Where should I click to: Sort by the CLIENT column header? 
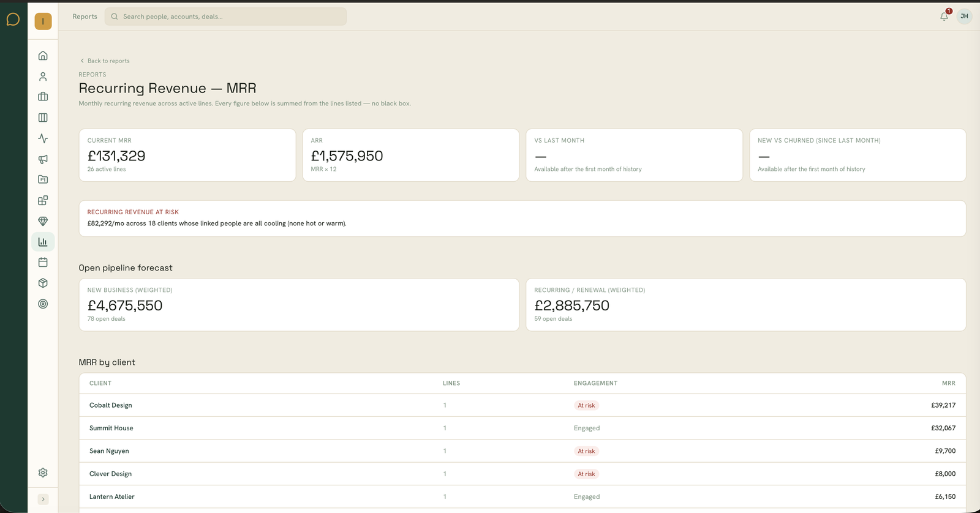tap(100, 383)
